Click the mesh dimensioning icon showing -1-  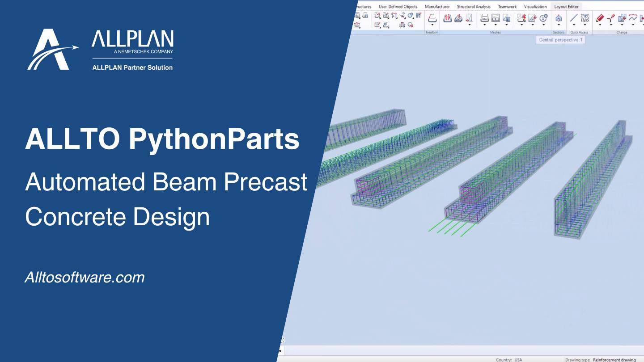click(x=496, y=18)
